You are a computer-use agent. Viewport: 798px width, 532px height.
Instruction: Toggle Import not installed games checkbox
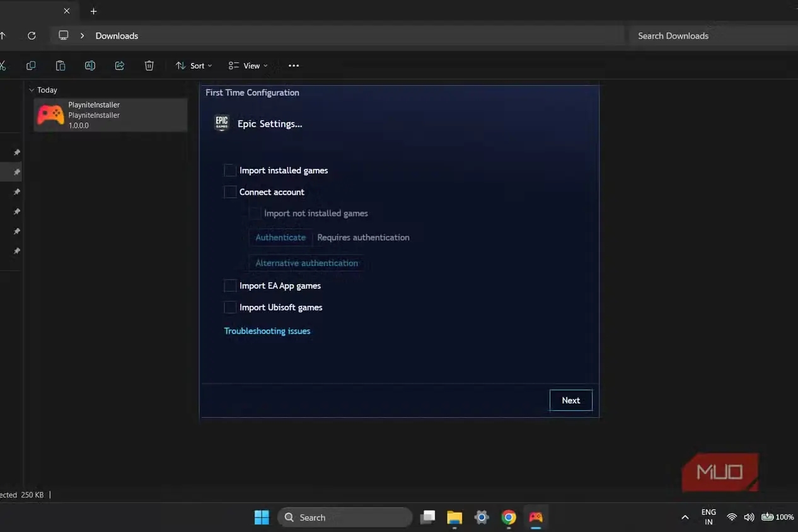(255, 213)
